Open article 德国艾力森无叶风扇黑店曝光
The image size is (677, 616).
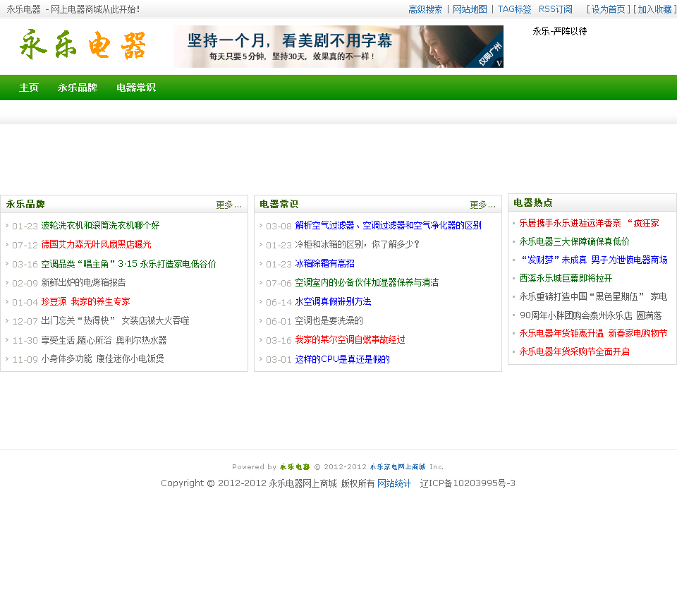[x=96, y=244]
